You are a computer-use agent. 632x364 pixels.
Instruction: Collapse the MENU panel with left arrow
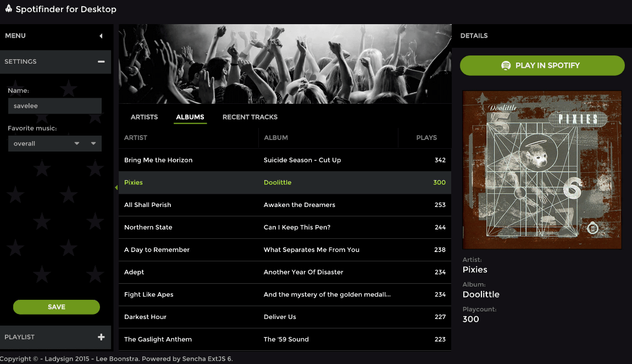pyautogui.click(x=101, y=36)
